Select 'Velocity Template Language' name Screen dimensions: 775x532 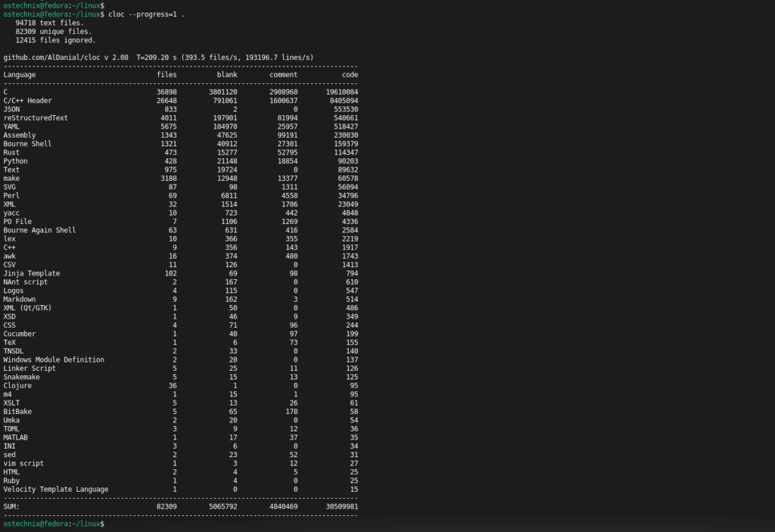point(56,490)
